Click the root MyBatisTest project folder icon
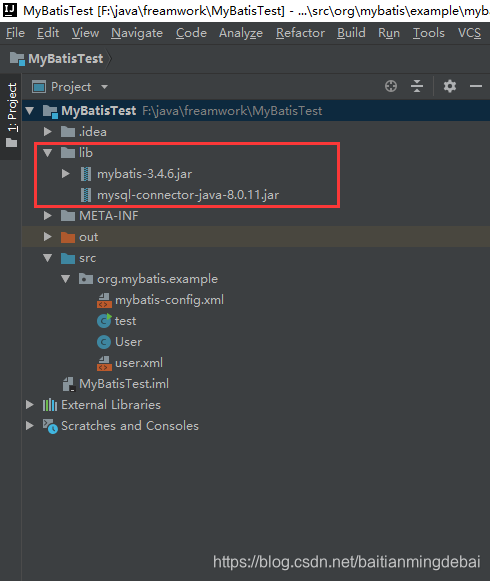This screenshot has width=490, height=581. (x=50, y=111)
